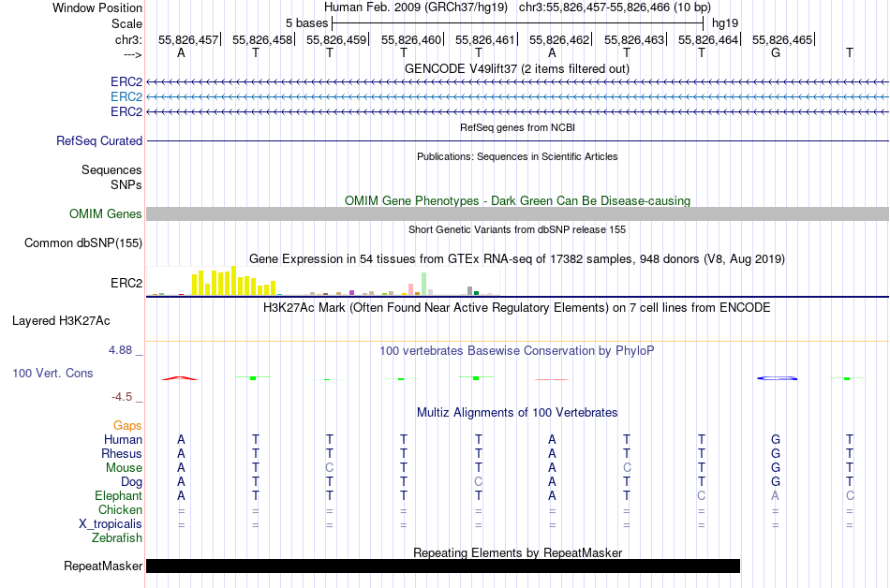Open RefSeq genes from NCBI track title
Screen dimensions: 890x588
pos(517,127)
